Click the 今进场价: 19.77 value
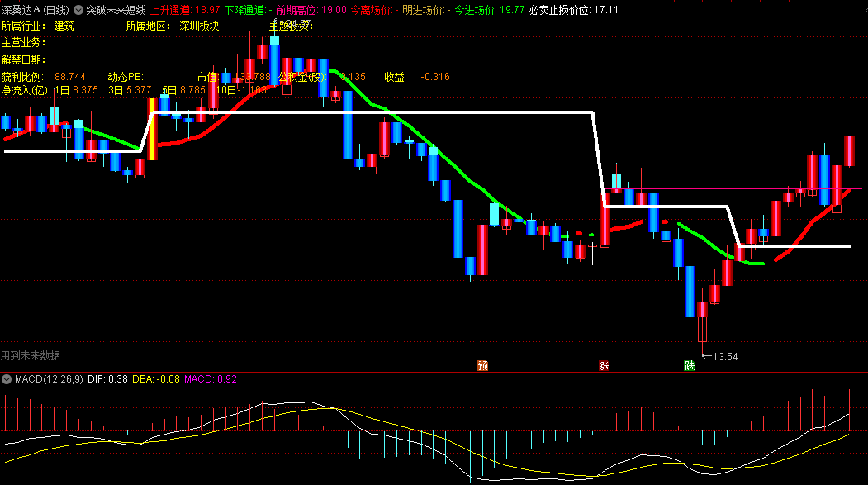868x485 pixels. (490, 10)
